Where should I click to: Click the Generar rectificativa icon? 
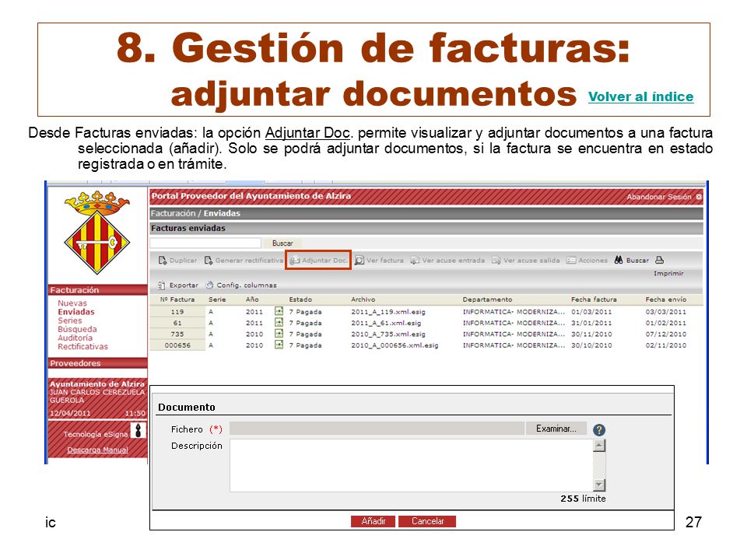(209, 261)
